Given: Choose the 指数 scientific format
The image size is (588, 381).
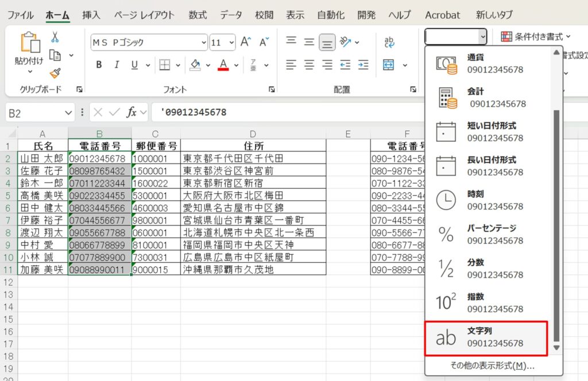Looking at the screenshot, I should point(486,303).
